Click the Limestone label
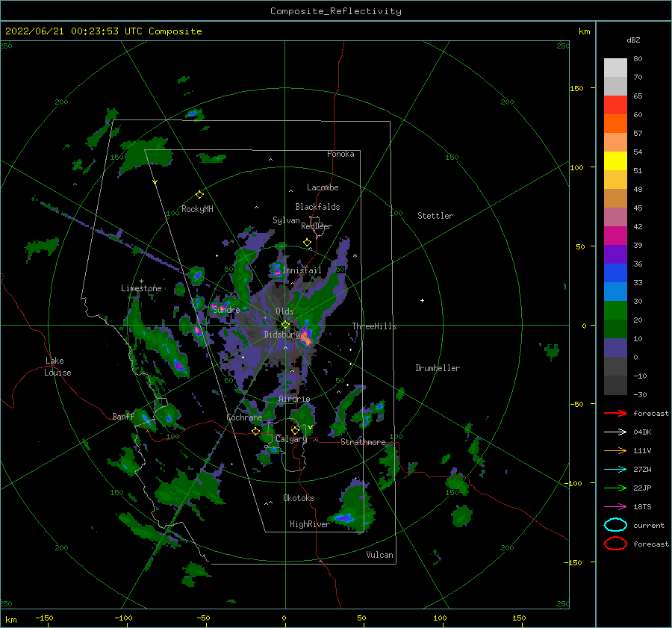Image resolution: width=672 pixels, height=628 pixels. 141,288
